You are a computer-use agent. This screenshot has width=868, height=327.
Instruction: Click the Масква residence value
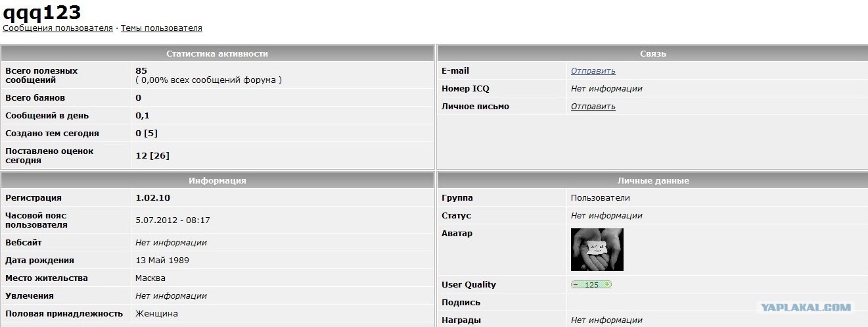[x=150, y=278]
